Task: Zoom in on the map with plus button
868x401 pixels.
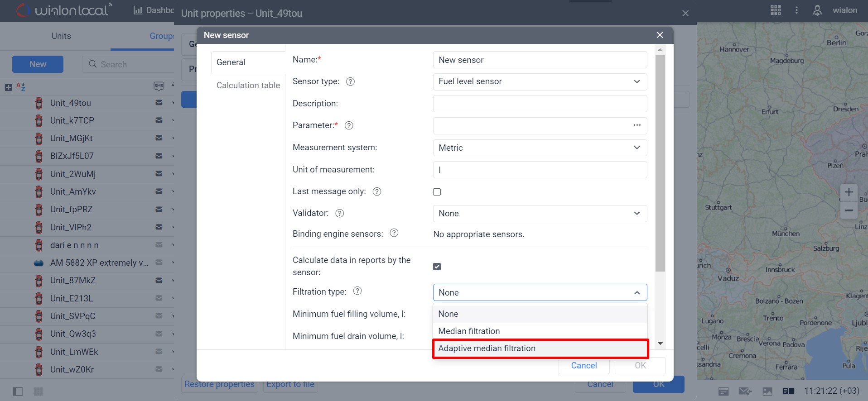Action: pyautogui.click(x=849, y=192)
